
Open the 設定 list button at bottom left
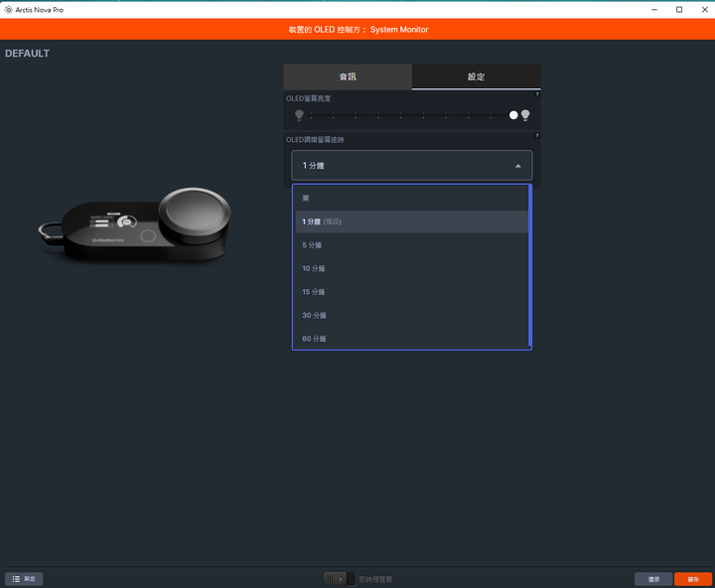click(24, 579)
